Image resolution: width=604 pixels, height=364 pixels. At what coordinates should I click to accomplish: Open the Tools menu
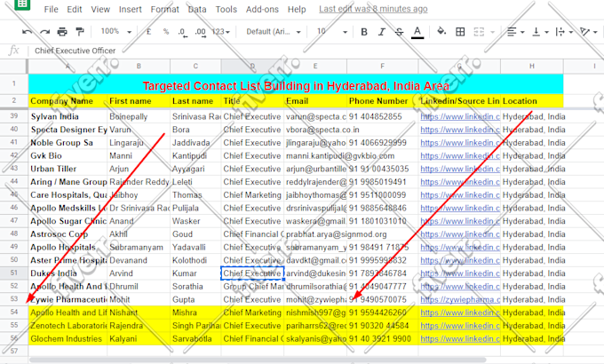(226, 9)
